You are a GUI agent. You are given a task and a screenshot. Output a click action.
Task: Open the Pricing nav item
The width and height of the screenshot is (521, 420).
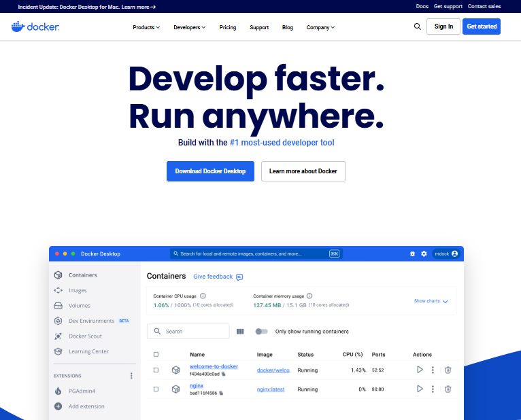(228, 27)
